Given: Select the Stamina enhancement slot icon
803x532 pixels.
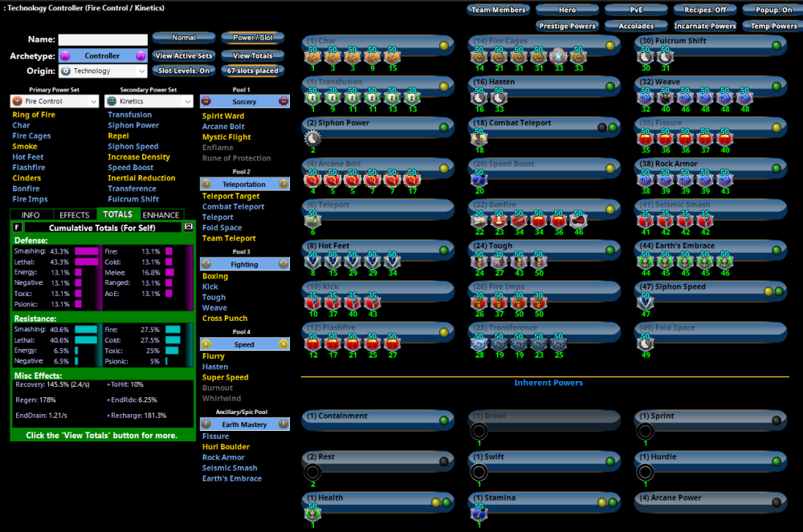Looking at the screenshot, I should 479,513.
